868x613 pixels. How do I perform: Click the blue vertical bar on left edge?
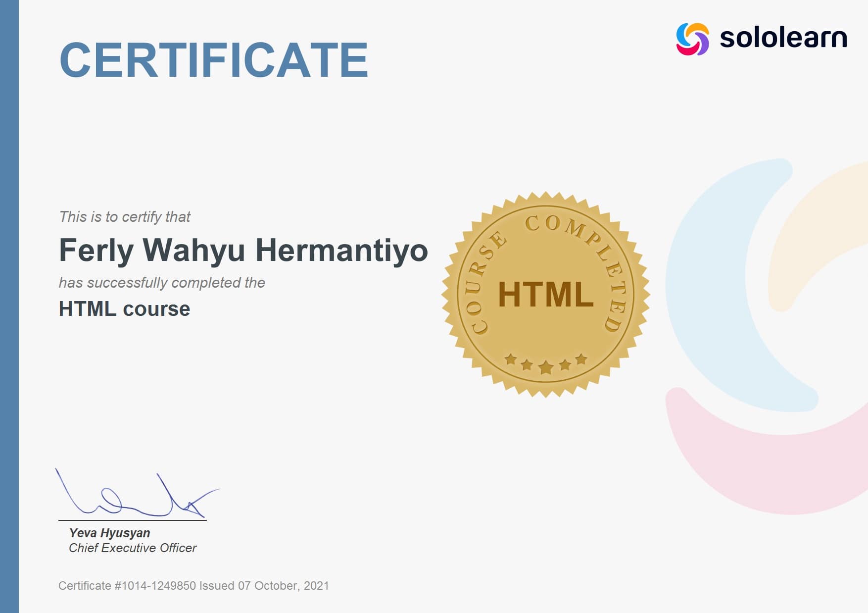click(x=9, y=306)
